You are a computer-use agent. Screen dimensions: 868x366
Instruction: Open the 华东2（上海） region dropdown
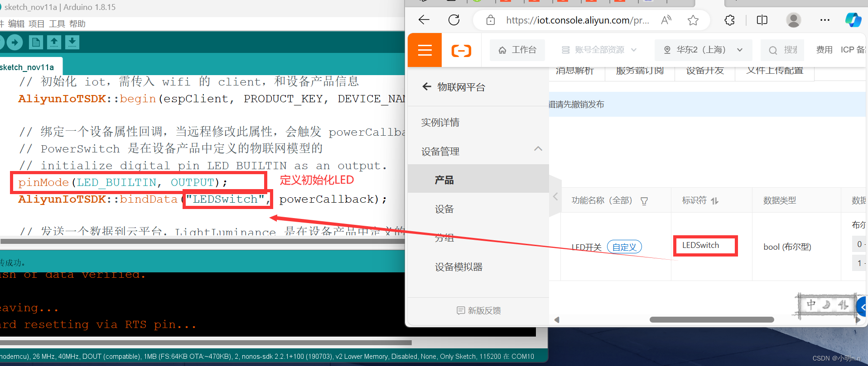pos(703,50)
